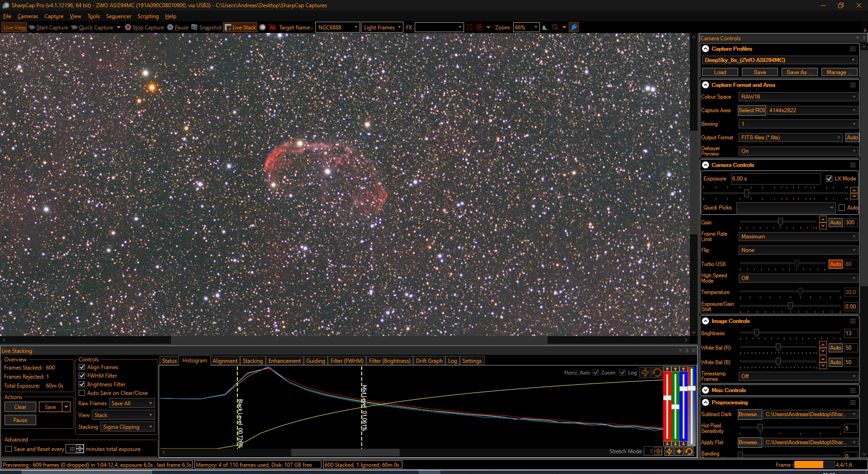Uncheck the LX Mode checkbox
This screenshot has height=474, width=868.
point(829,179)
